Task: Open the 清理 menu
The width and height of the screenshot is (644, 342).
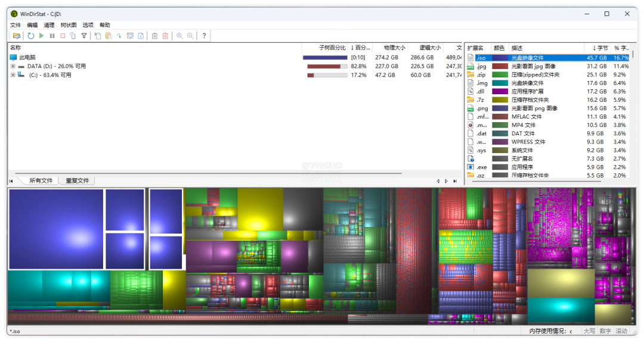Action: [x=49, y=25]
